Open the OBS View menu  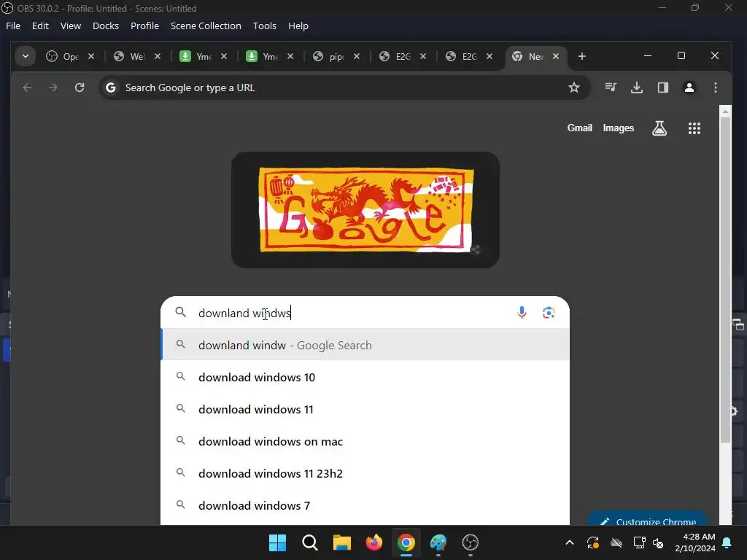[71, 26]
